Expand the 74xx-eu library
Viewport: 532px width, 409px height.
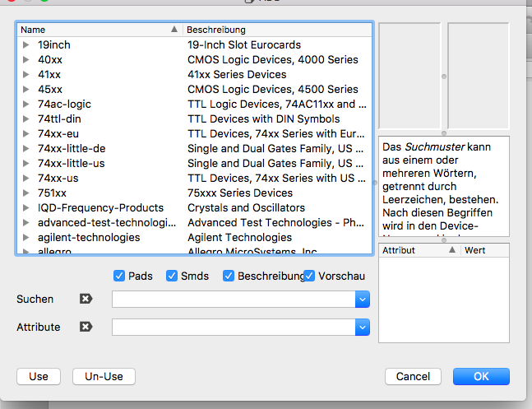point(25,134)
